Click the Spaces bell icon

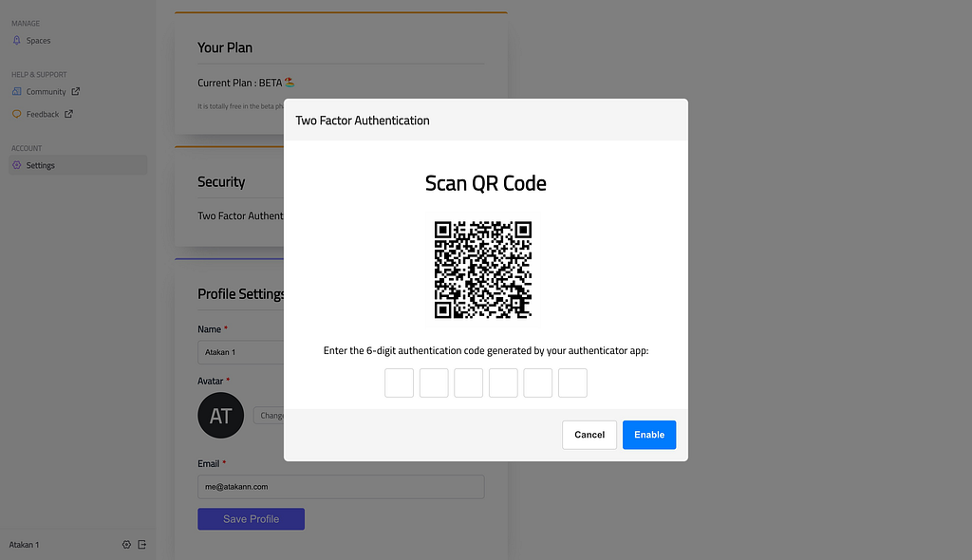pyautogui.click(x=17, y=40)
